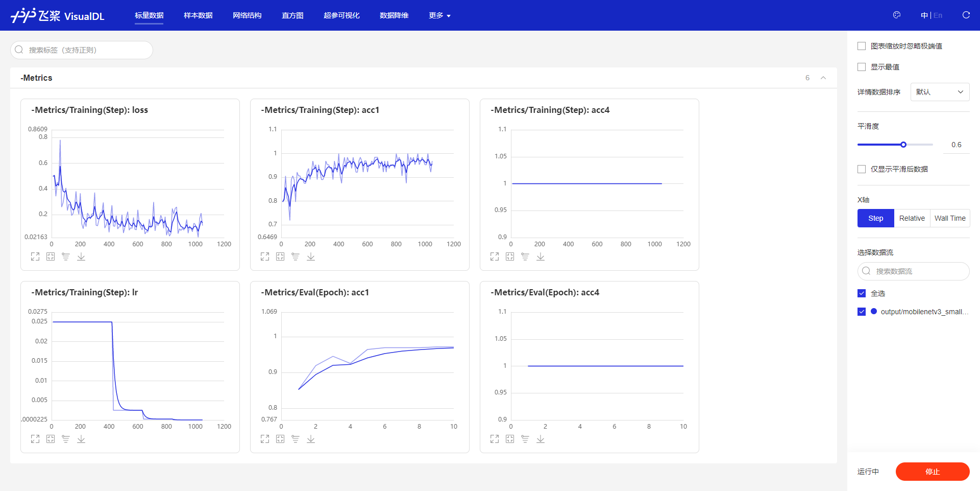Switch to the 网络结构 tab
The width and height of the screenshot is (980, 491).
247,15
